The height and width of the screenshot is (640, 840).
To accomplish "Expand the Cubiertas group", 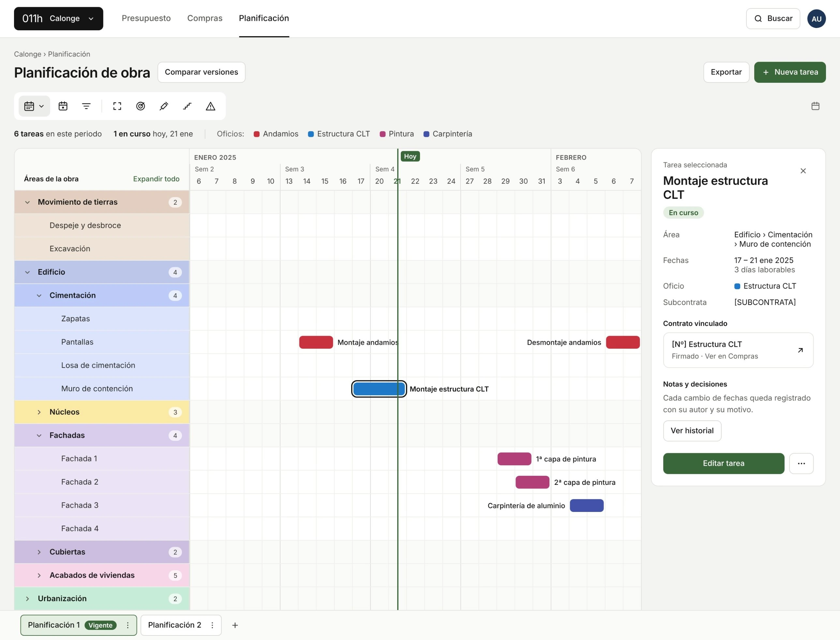I will point(39,552).
